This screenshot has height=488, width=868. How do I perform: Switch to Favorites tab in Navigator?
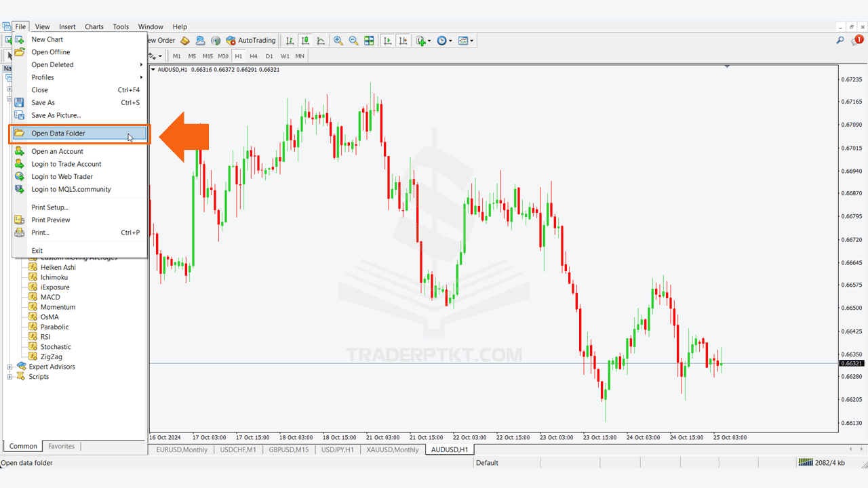(62, 446)
